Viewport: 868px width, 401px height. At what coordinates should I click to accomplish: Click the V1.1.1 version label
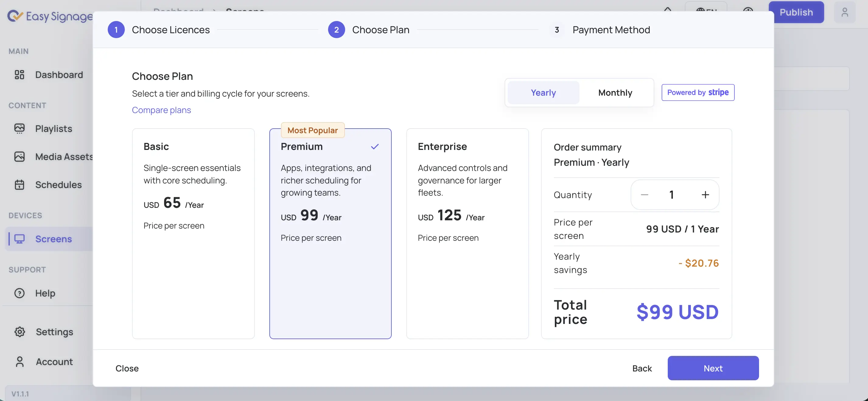[20, 394]
